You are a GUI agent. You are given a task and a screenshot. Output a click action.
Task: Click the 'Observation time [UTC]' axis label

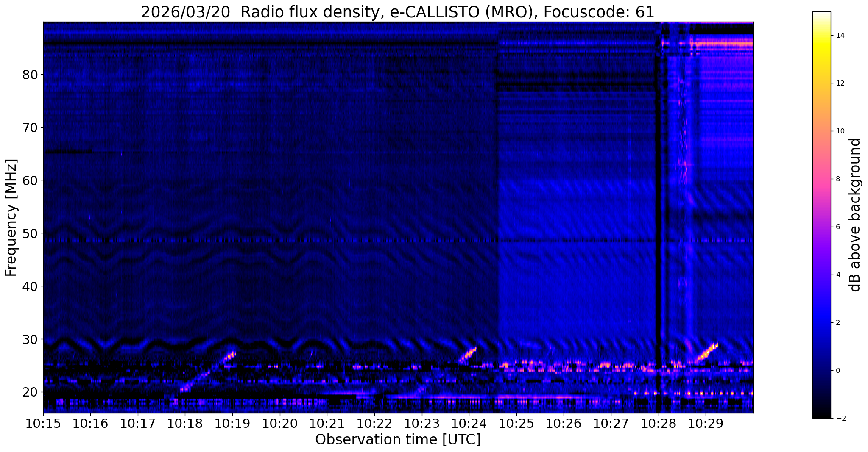click(x=398, y=440)
